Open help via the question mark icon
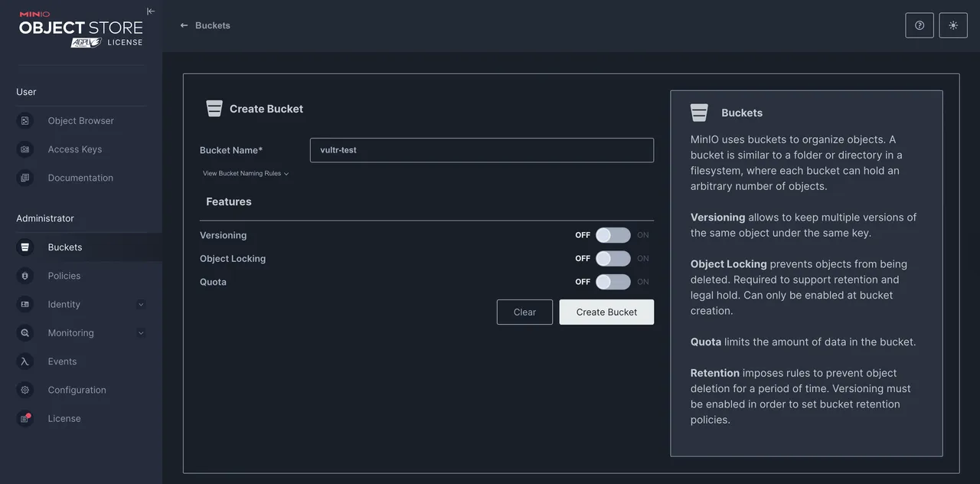The image size is (980, 484). 920,25
